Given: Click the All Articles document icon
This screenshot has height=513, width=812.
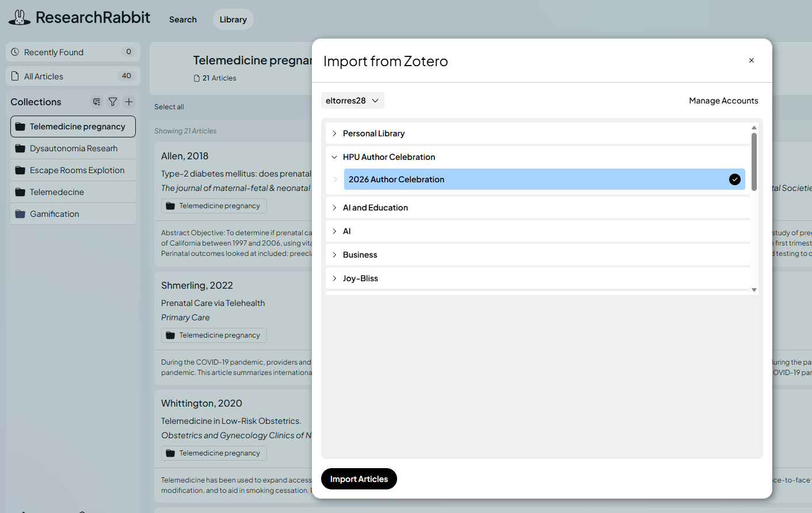Looking at the screenshot, I should point(15,76).
